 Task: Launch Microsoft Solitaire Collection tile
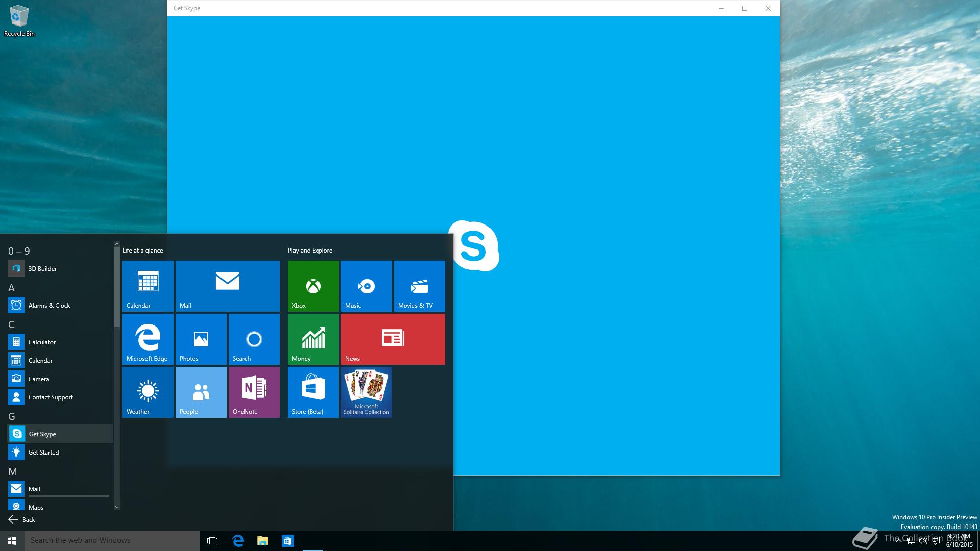tap(366, 392)
